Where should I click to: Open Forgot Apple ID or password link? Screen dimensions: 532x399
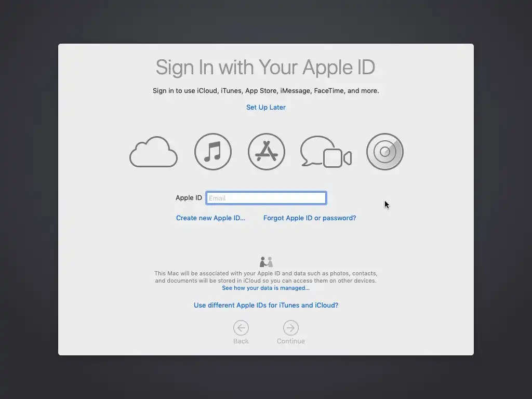tap(310, 218)
